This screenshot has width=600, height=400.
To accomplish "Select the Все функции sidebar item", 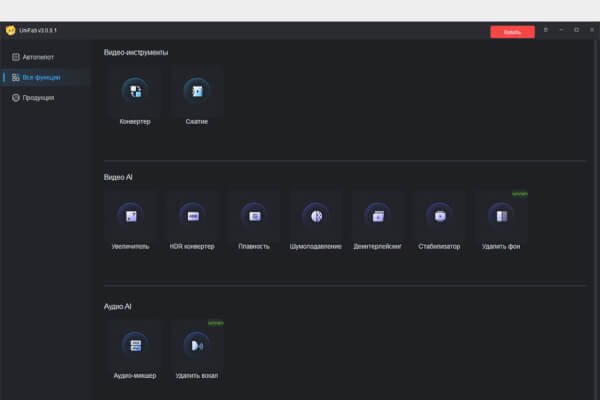I will click(45, 77).
